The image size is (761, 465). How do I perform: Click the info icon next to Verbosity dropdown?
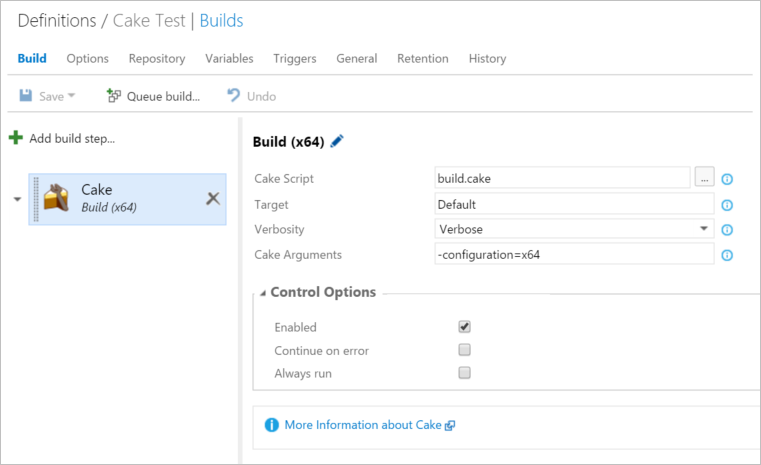coord(727,230)
